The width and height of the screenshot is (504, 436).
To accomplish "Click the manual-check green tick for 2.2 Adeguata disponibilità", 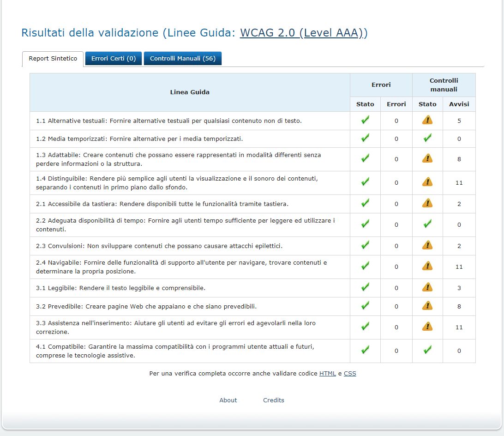I will pos(427,224).
